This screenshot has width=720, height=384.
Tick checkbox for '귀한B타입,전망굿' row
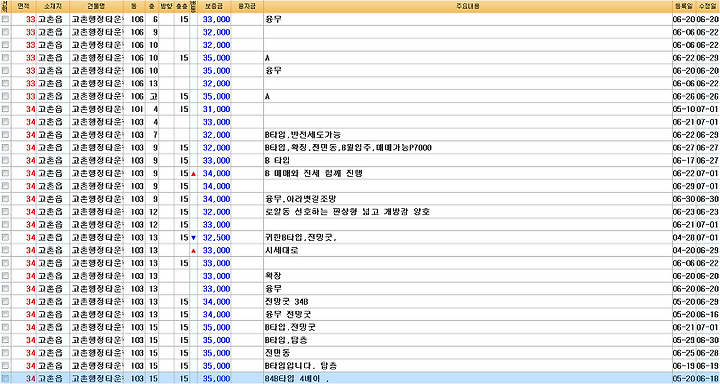click(x=5, y=238)
